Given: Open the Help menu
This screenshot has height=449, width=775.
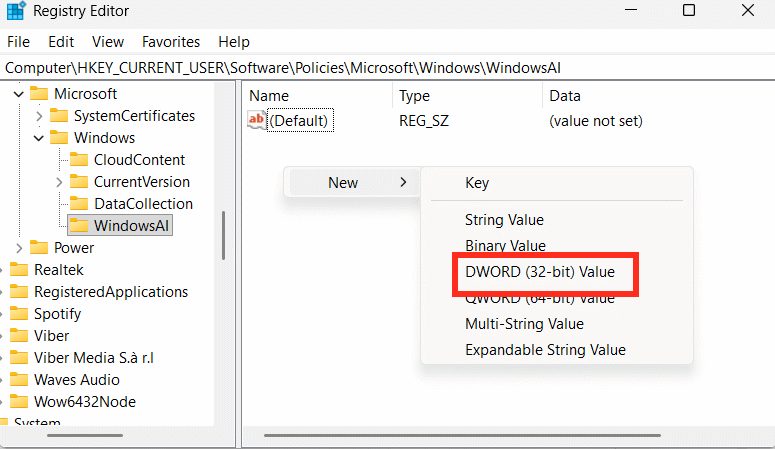Looking at the screenshot, I should (x=234, y=42).
